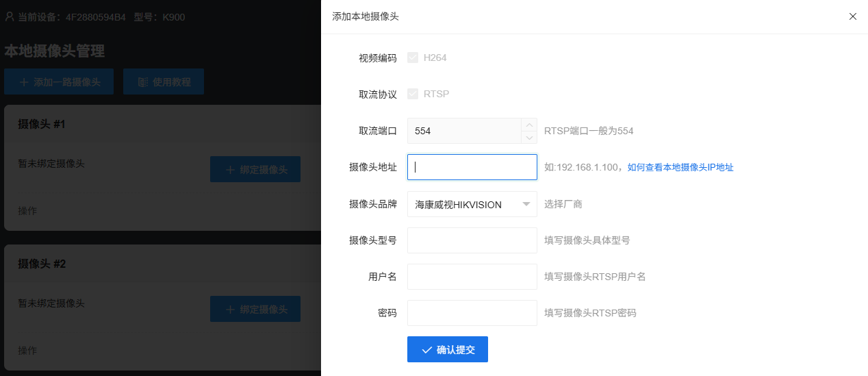Click the stream port 554 field
Viewport: 868px width, 376px height.
[x=464, y=131]
